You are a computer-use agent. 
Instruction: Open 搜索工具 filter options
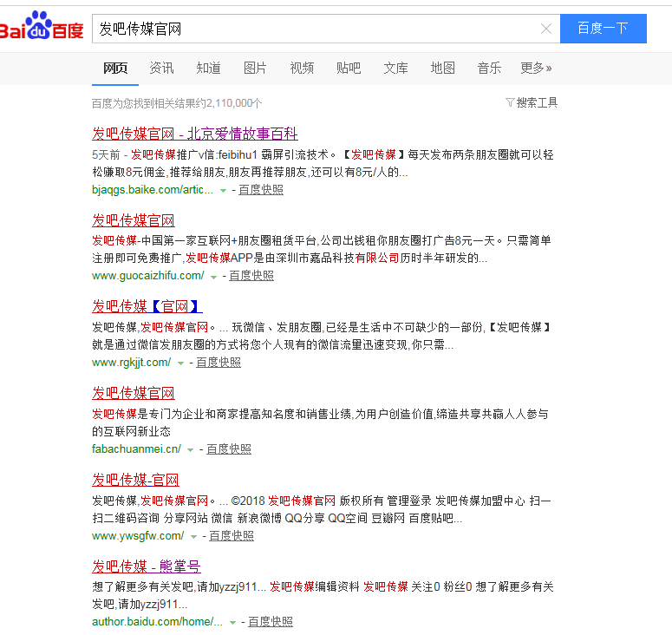(x=532, y=103)
